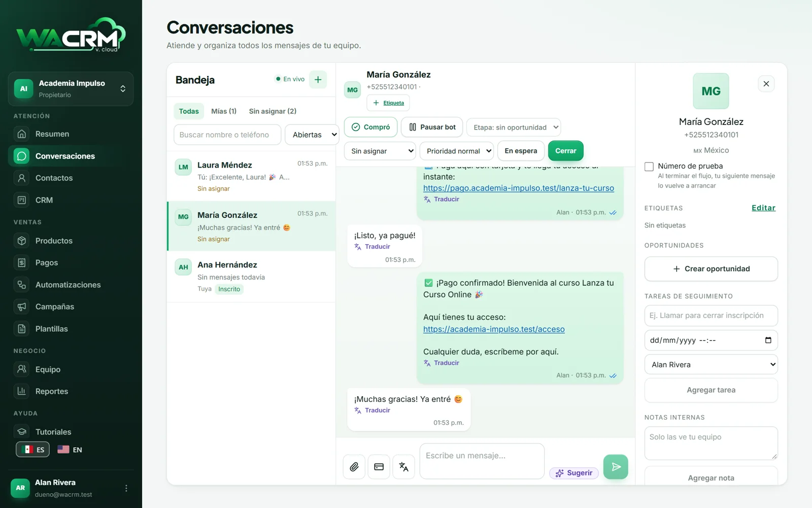Screen dimensions: 812x508
Task: Open Tutoriales in the sidebar
Action: pos(71,432)
